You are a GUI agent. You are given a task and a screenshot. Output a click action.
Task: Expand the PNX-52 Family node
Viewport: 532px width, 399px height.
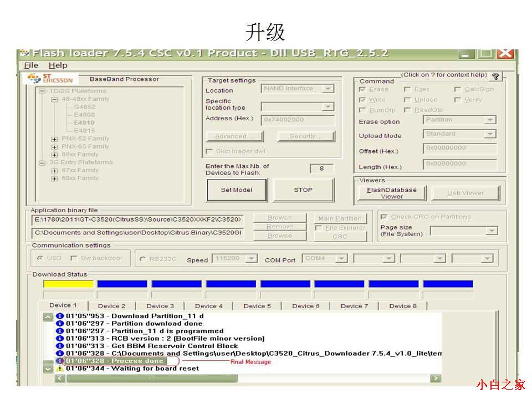pos(54,139)
